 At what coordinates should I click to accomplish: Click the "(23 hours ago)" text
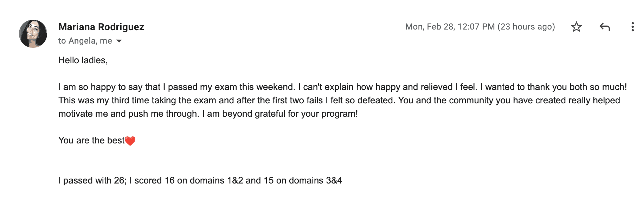tap(526, 27)
